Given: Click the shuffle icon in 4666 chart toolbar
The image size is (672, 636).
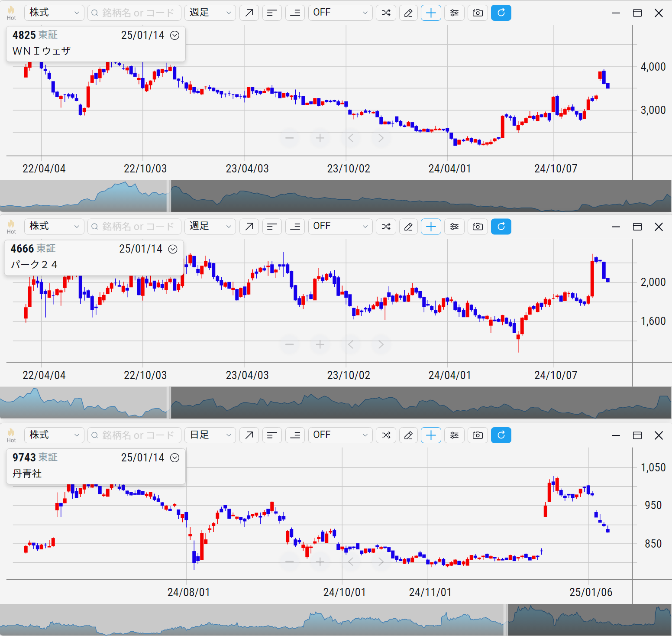Looking at the screenshot, I should pyautogui.click(x=386, y=227).
